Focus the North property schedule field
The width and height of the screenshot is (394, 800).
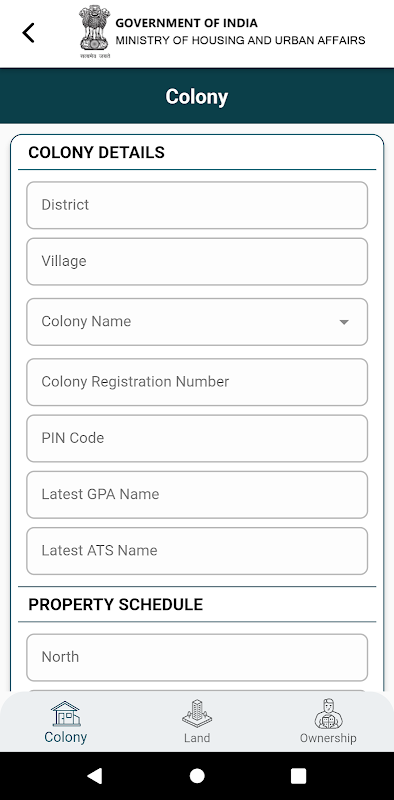pyautogui.click(x=197, y=658)
